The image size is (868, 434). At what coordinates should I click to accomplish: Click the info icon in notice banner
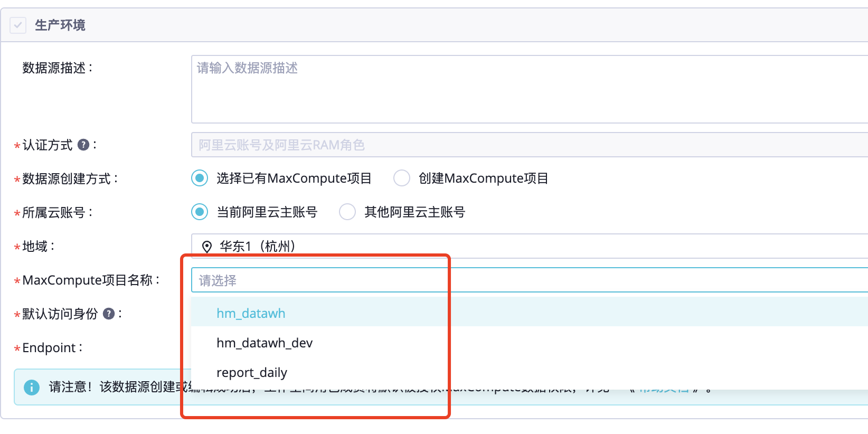[x=32, y=388]
